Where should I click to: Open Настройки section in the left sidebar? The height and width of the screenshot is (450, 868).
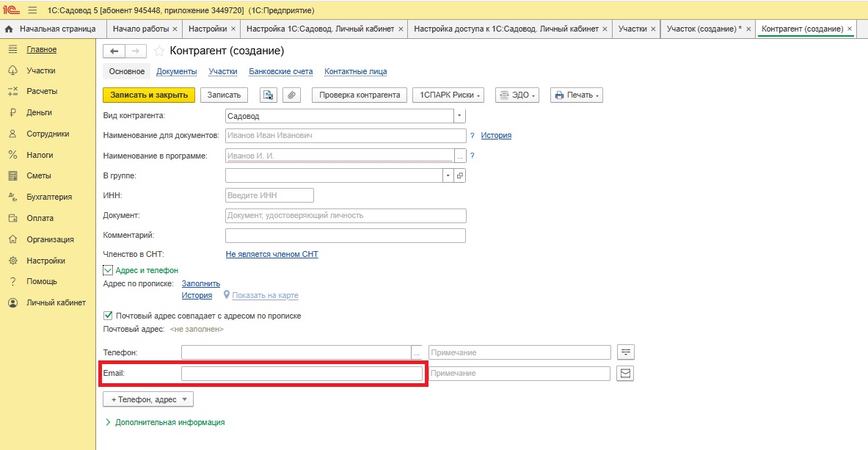click(46, 261)
